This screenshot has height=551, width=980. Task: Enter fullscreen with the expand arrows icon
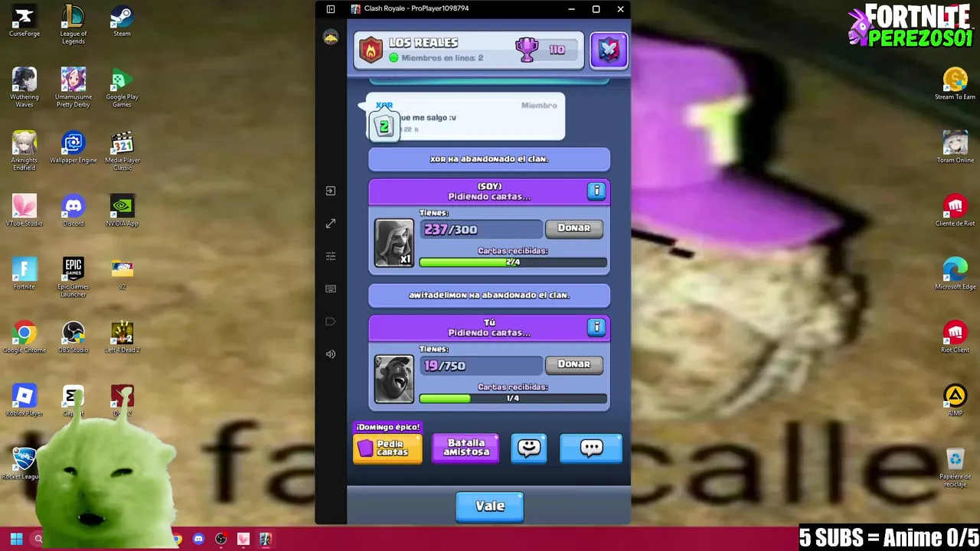pyautogui.click(x=331, y=223)
